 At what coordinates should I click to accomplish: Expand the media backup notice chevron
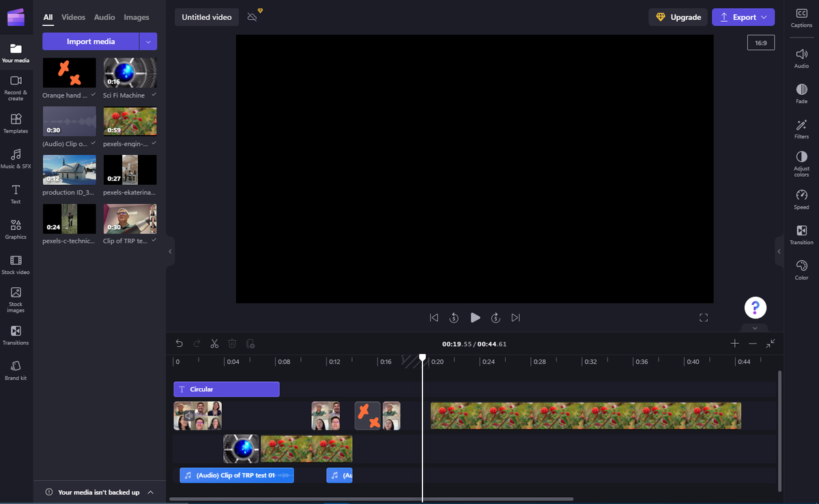click(x=151, y=492)
